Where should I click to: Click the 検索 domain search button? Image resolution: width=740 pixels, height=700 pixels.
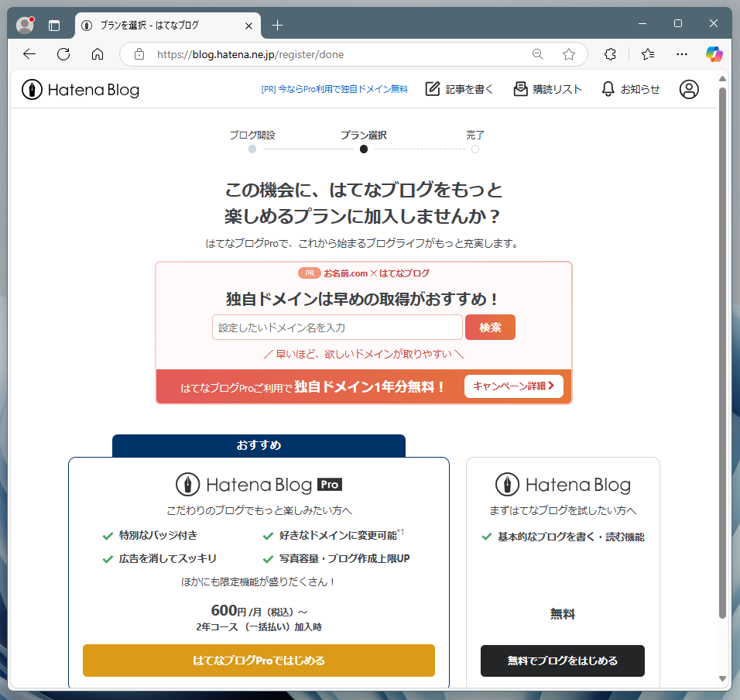(x=490, y=327)
